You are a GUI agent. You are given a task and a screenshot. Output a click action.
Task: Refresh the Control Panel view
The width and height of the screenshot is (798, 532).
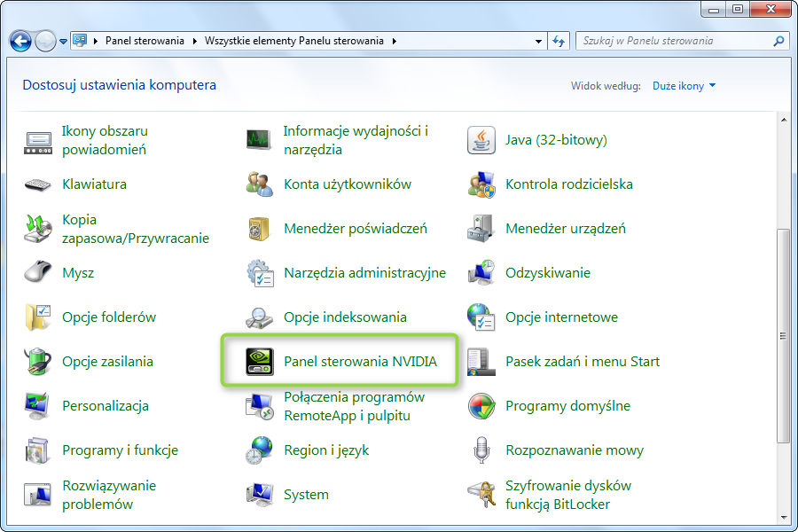559,42
